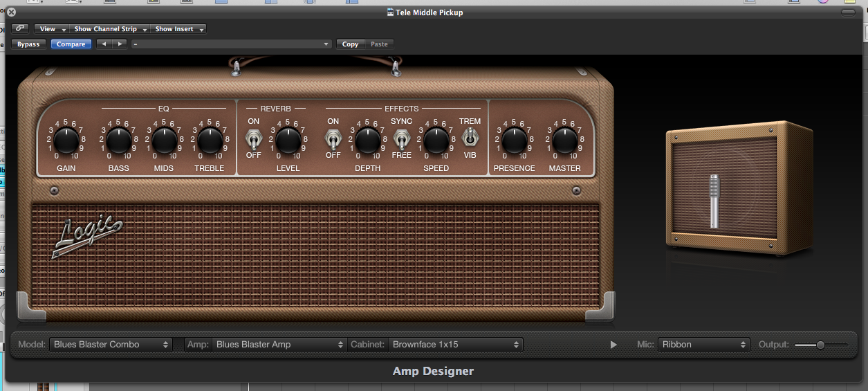Click the microphone on the cabinet
Viewport: 868px width, 391px height.
point(715,201)
